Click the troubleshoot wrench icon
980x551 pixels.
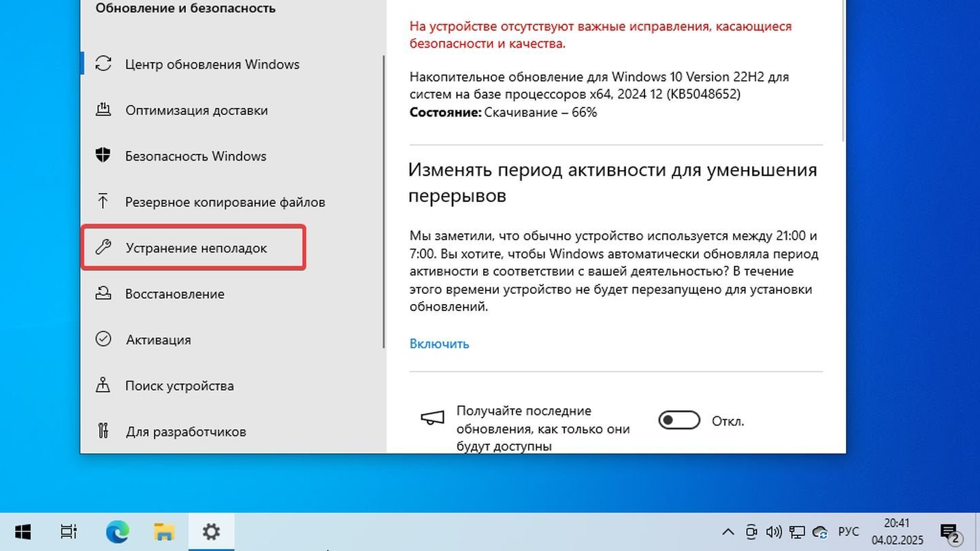coord(103,248)
